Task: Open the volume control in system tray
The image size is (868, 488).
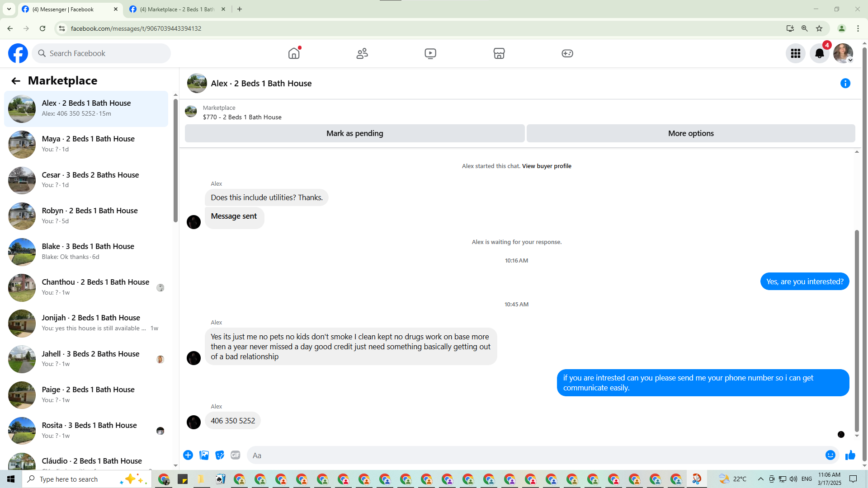Action: [x=793, y=479]
